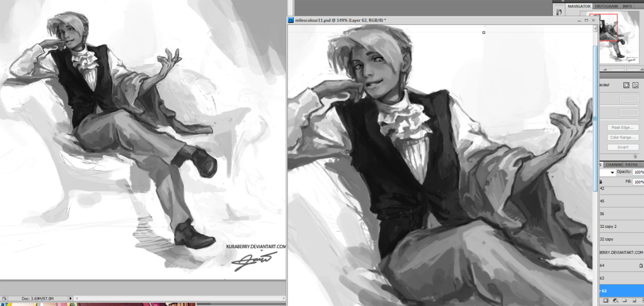644x306 pixels.
Task: Select the highlighted Layer 62 row
Action: (x=621, y=291)
